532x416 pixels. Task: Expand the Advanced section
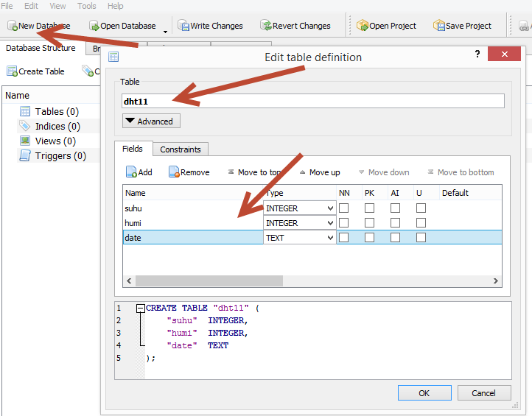click(x=151, y=121)
